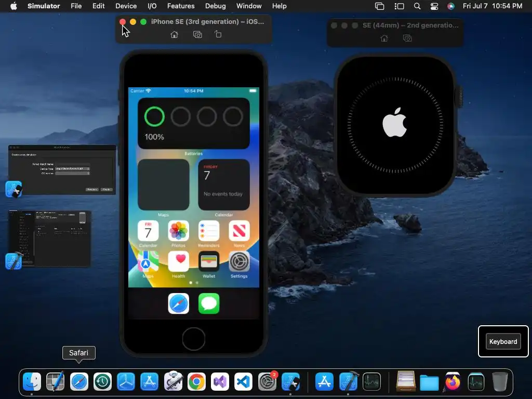Launch Messages from the iPhone dock
Image resolution: width=532 pixels, height=399 pixels.
(209, 303)
